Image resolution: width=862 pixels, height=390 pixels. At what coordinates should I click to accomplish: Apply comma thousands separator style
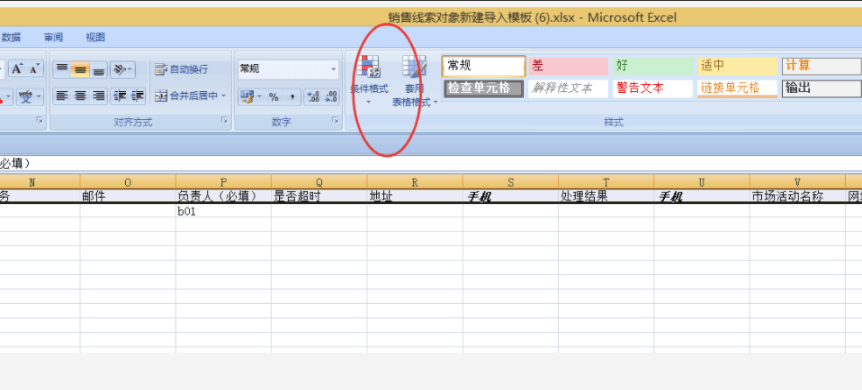[292, 97]
